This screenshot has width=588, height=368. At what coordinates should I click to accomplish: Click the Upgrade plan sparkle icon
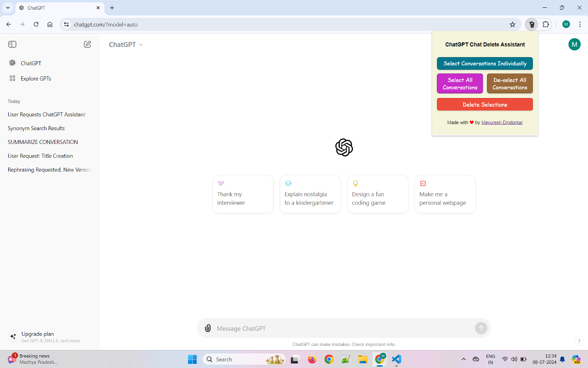coord(13,336)
